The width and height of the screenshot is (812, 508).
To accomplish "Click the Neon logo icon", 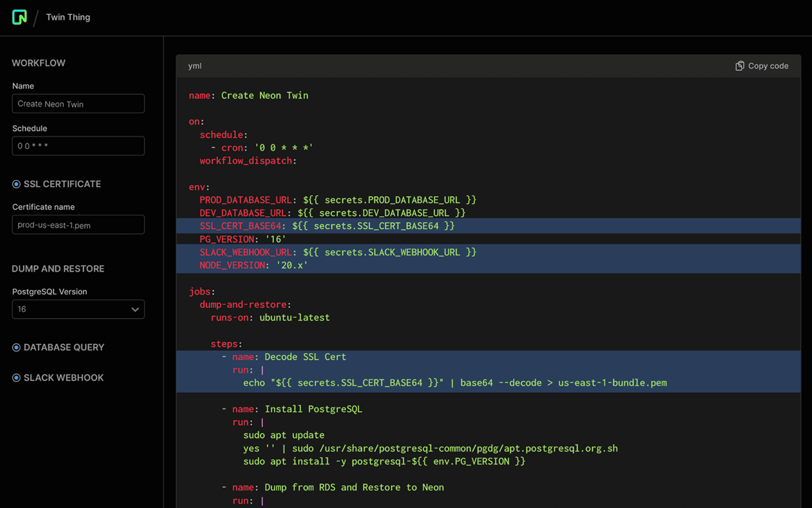I will (x=19, y=17).
